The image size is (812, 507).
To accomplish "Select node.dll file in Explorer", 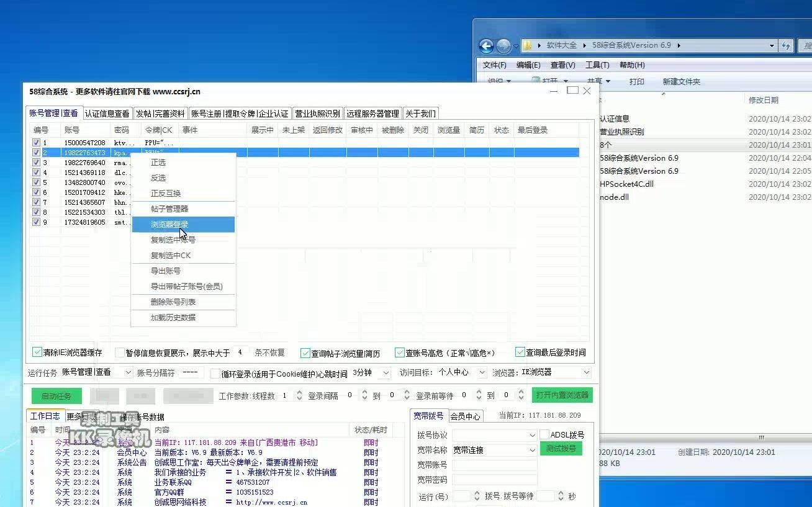I will [x=614, y=197].
